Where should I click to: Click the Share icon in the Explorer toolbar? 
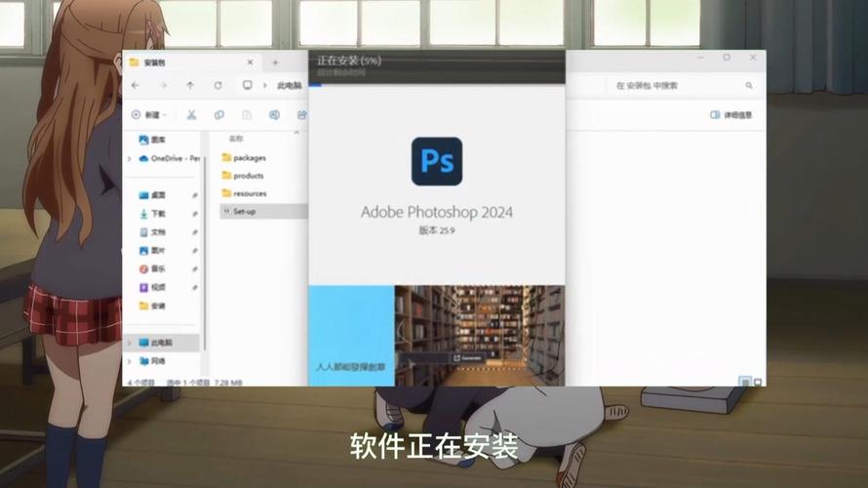[302, 114]
